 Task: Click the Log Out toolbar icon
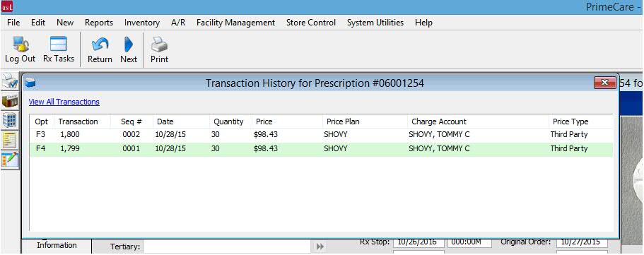tap(20, 45)
